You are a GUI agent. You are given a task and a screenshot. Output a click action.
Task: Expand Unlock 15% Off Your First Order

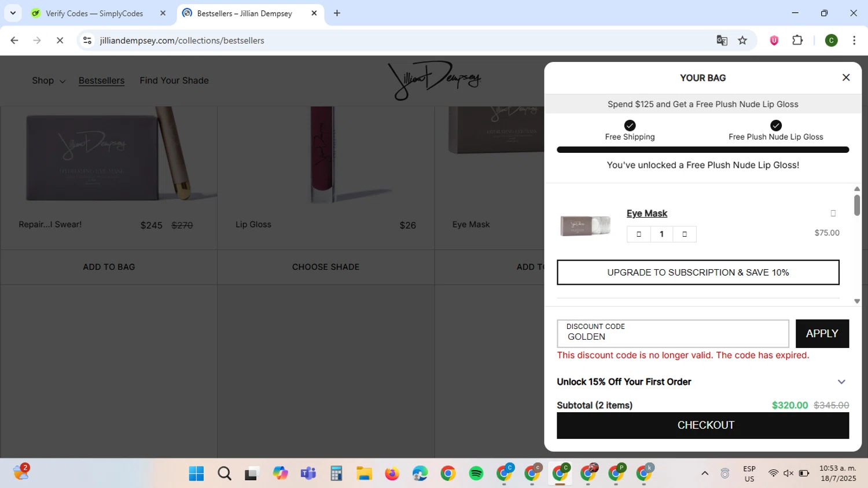702,382
